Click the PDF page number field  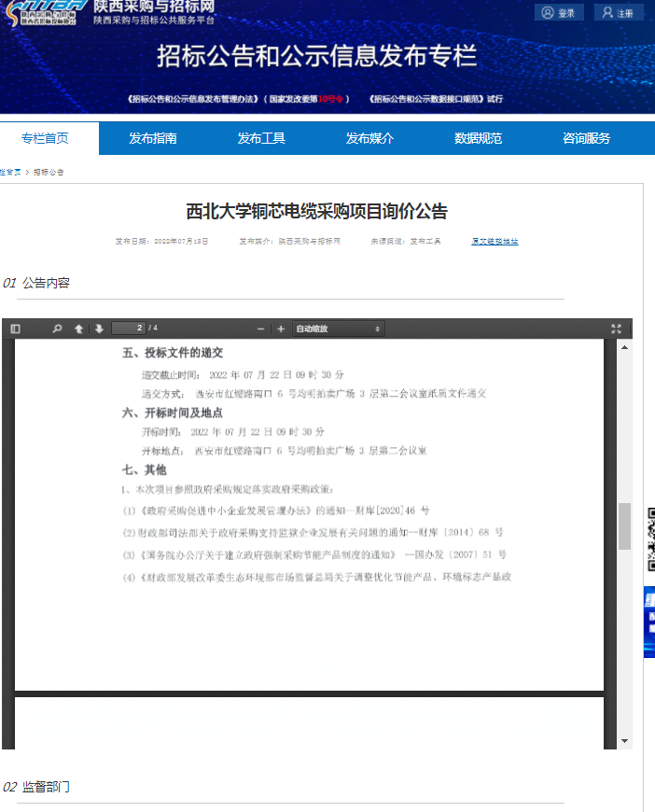(128, 328)
